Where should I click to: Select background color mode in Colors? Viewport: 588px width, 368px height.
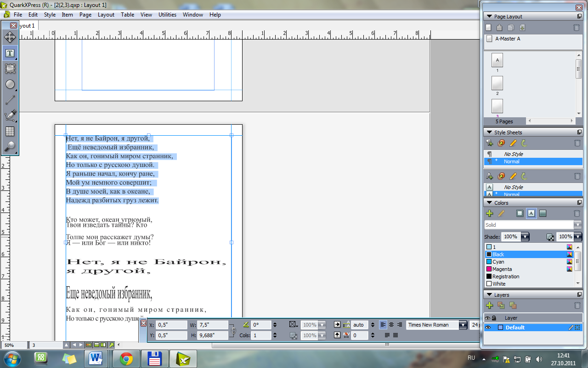click(x=543, y=213)
